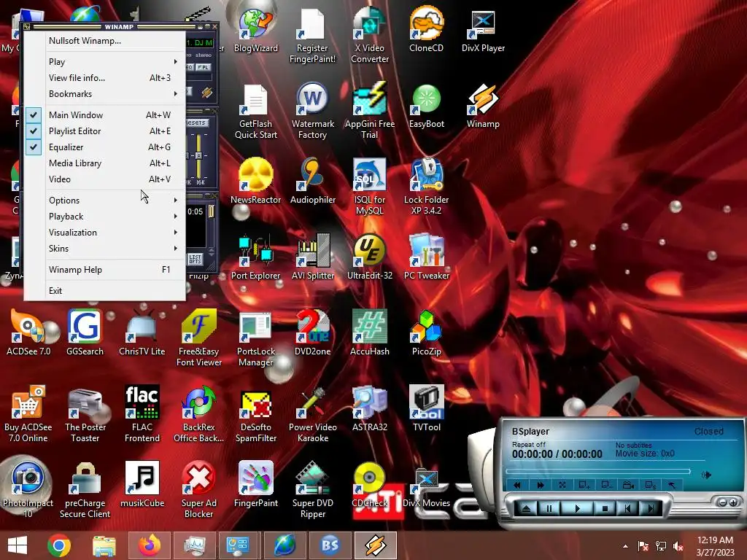The height and width of the screenshot is (560, 747).
Task: Open FLAC Frontend desktop icon
Action: click(142, 415)
